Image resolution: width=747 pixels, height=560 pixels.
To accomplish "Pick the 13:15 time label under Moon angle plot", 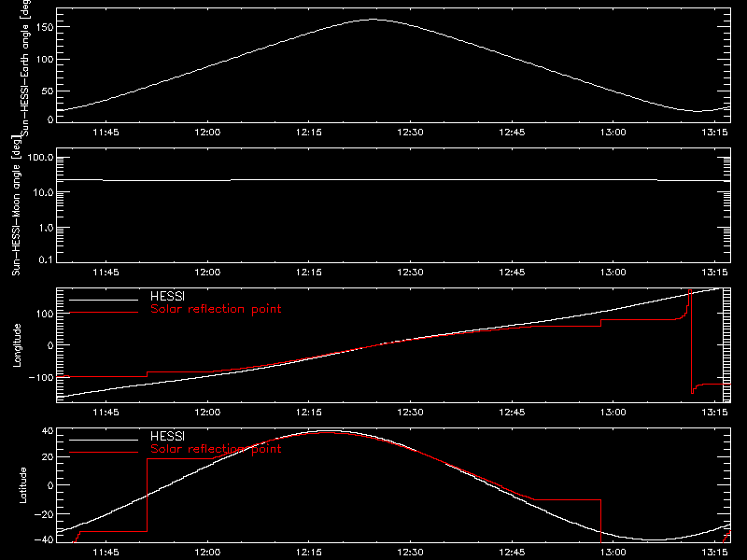I will (x=714, y=272).
